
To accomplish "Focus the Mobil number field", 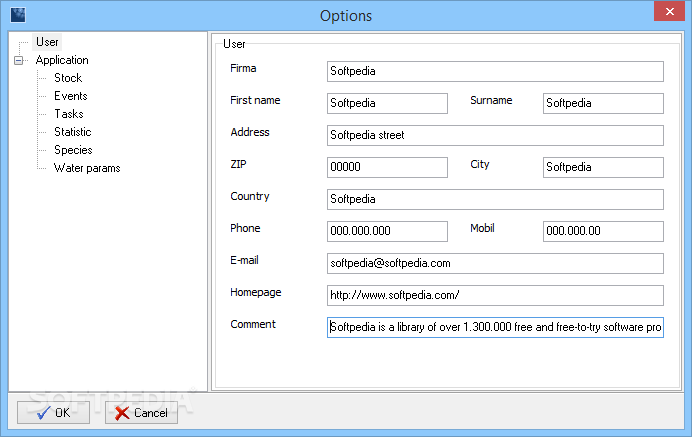I will [603, 231].
